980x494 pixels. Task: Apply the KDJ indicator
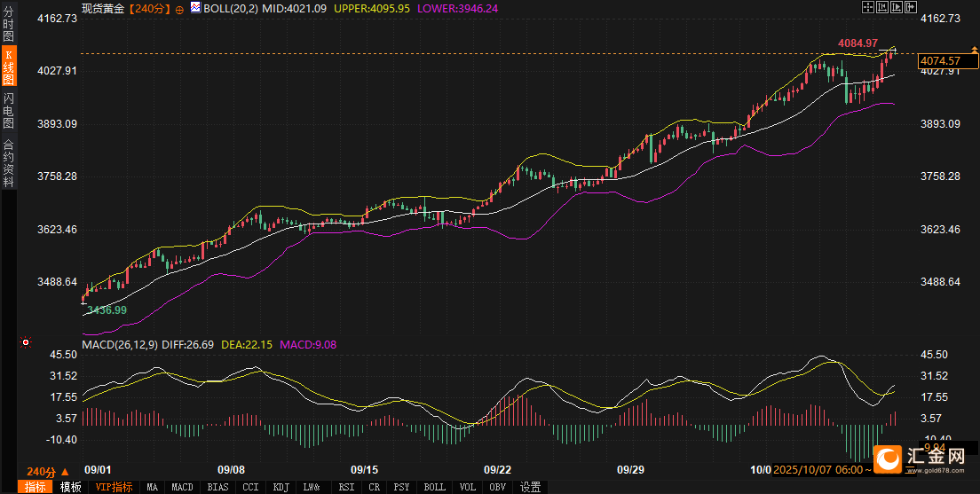coord(281,487)
